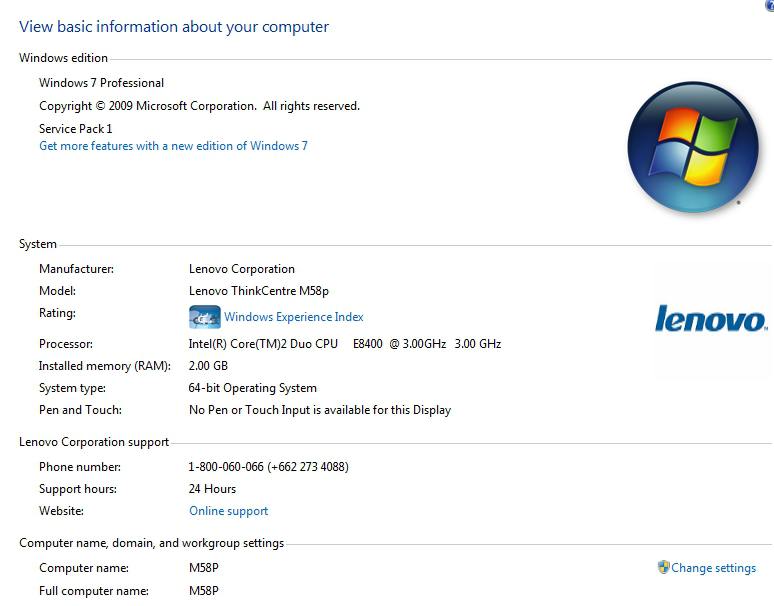Click the Windows 7 logo orb
This screenshot has width=774, height=606.
pyautogui.click(x=692, y=148)
